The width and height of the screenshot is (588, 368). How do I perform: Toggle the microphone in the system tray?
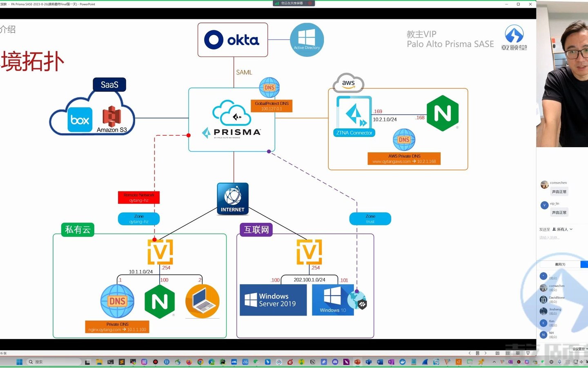pos(560,362)
